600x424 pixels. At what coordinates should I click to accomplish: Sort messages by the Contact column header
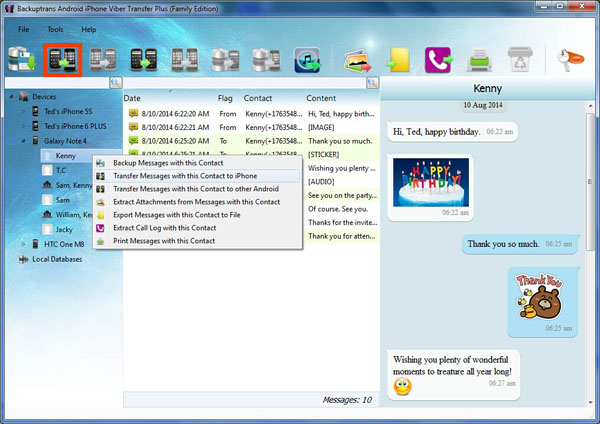pos(258,98)
